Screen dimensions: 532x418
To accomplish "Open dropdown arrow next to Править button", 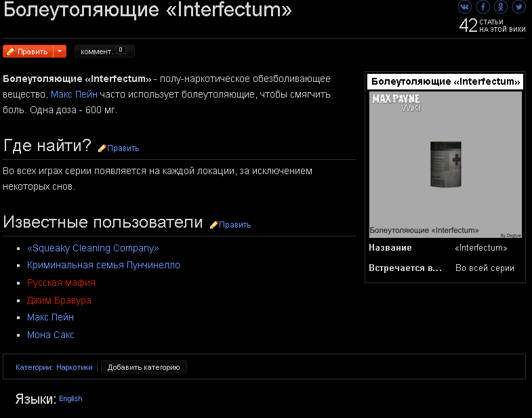I will (x=60, y=51).
